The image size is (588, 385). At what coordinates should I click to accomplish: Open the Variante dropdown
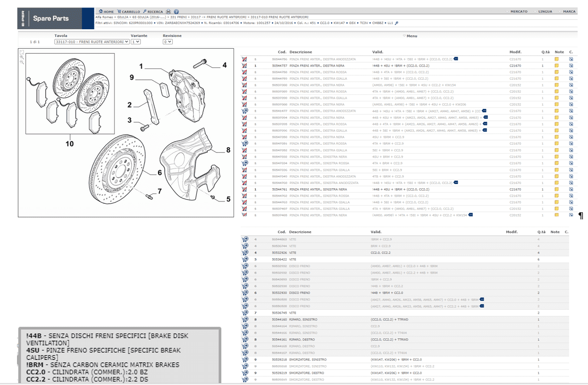pos(135,42)
